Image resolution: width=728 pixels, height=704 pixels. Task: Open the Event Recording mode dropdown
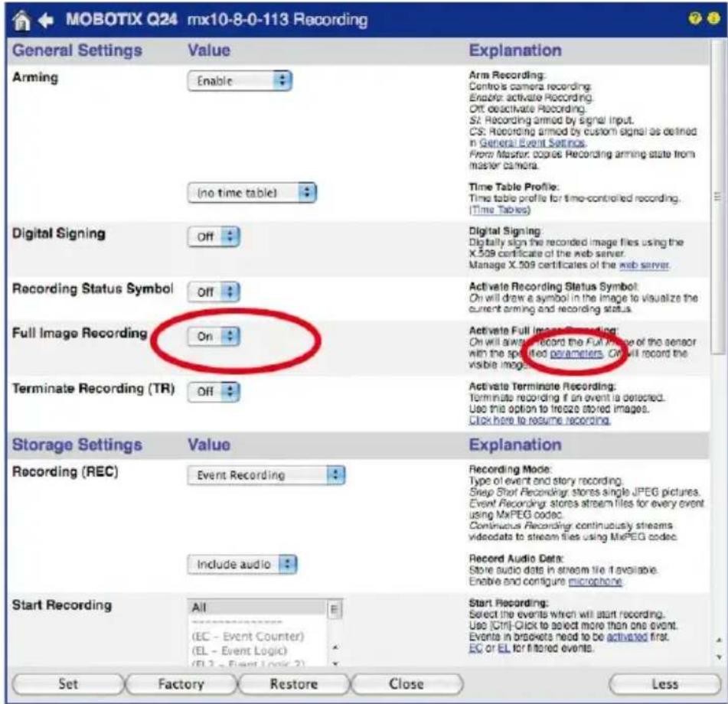pyautogui.click(x=266, y=475)
